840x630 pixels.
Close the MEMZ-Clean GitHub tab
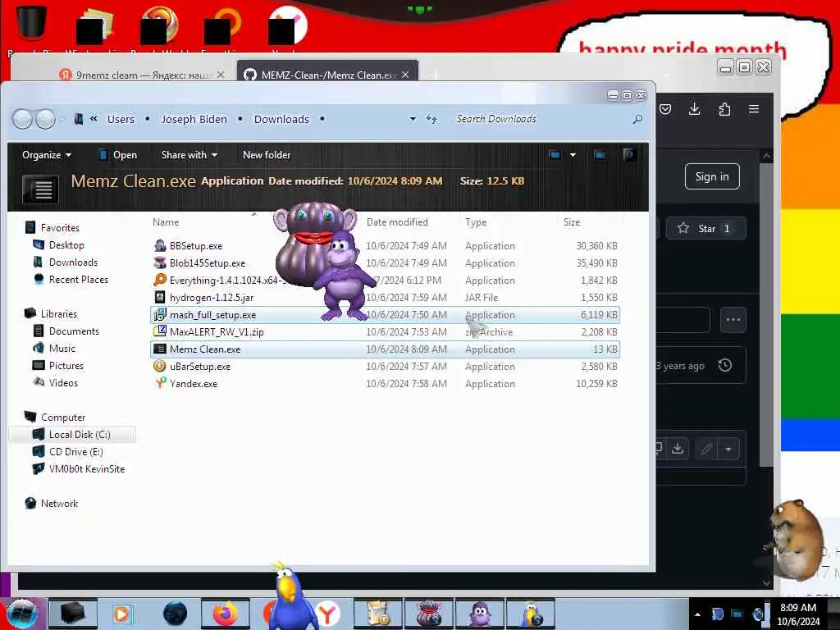click(x=405, y=75)
